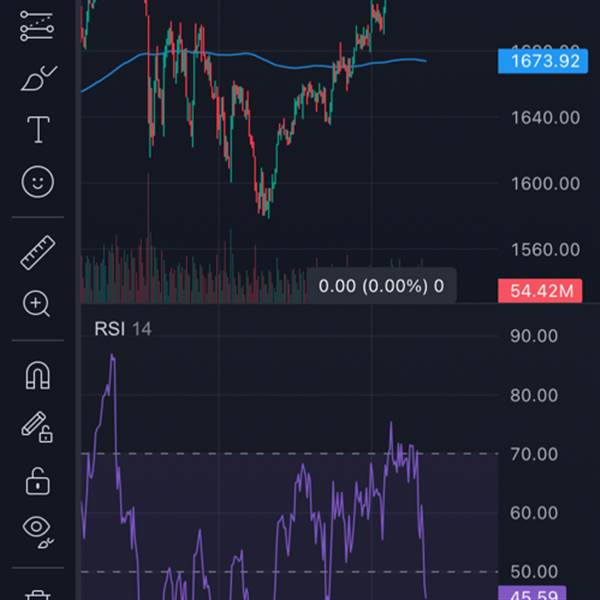
Task: Activate the Zoom In tool
Action: [x=38, y=304]
